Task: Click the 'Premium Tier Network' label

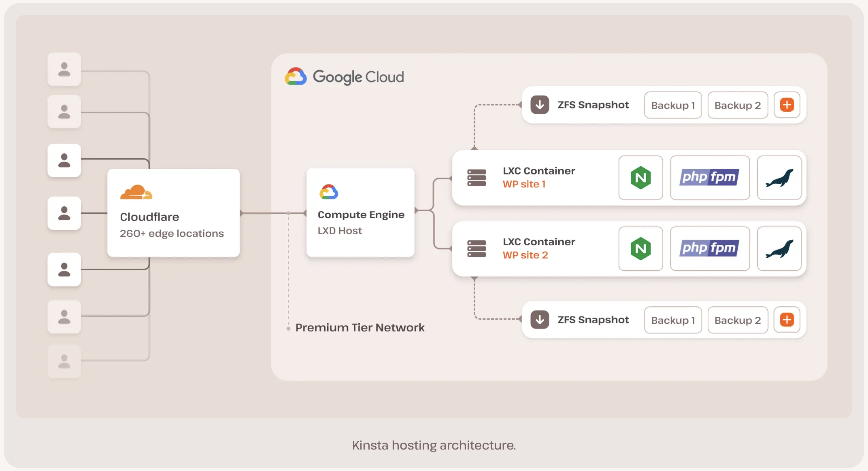Action: pos(360,327)
